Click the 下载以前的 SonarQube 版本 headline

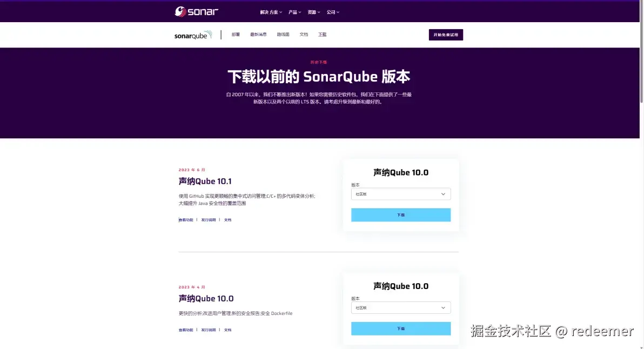pos(319,77)
